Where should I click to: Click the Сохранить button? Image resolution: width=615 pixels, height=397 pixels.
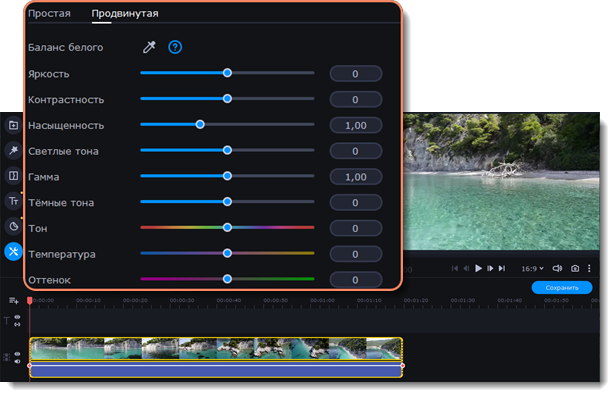pos(562,288)
